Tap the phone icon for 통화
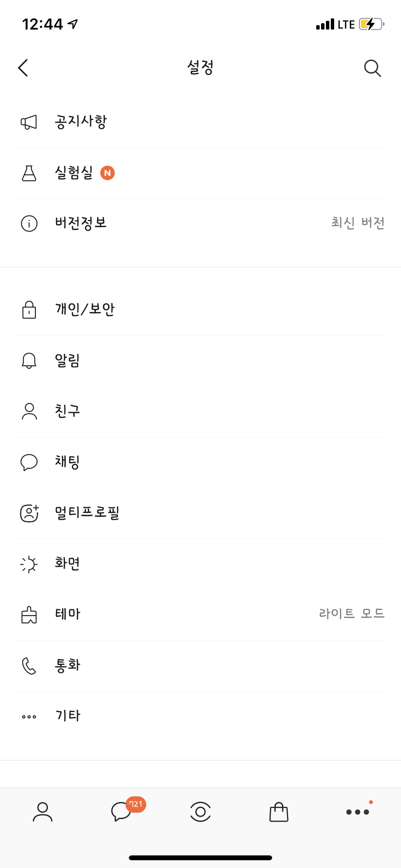Screen dimensions: 401x868 click(29, 666)
